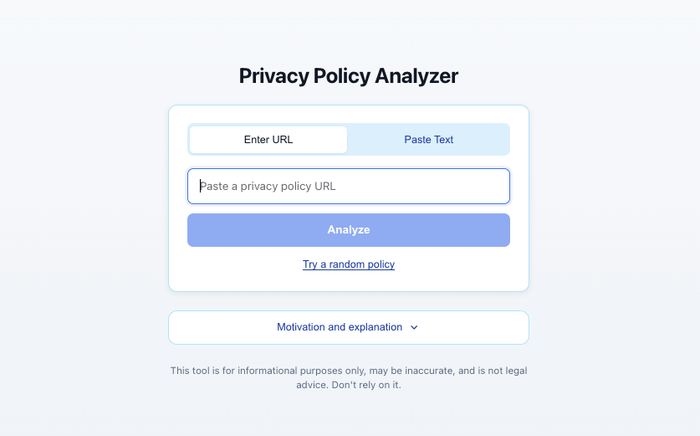
Task: Toggle input mode to Paste Text
Action: click(428, 140)
